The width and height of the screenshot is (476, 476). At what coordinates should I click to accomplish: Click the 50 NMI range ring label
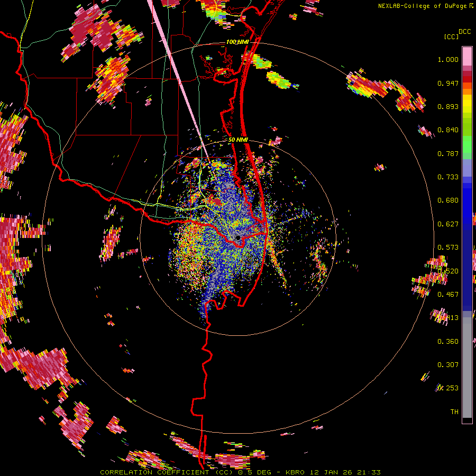tap(238, 140)
